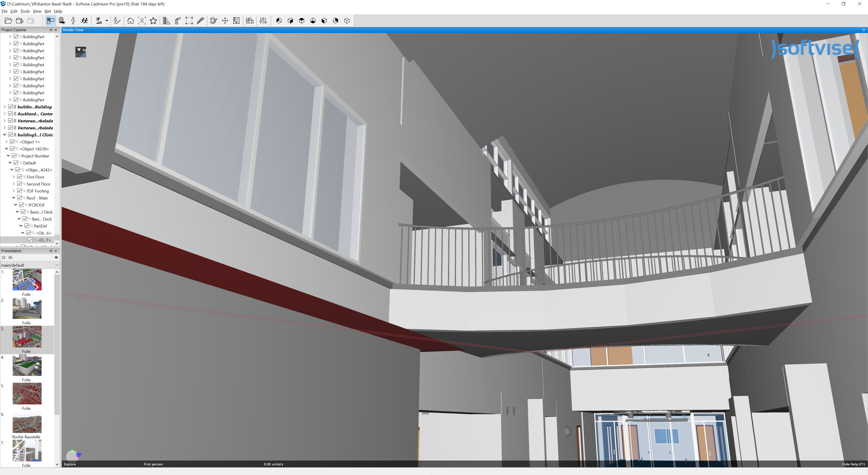868x475 pixels.
Task: Select the walking person navigation mode
Action: coord(73,21)
